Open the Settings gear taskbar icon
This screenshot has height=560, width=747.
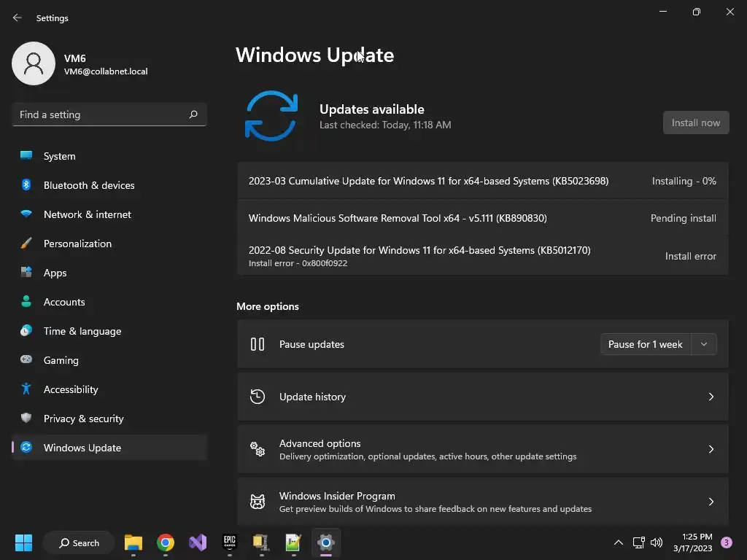(326, 542)
